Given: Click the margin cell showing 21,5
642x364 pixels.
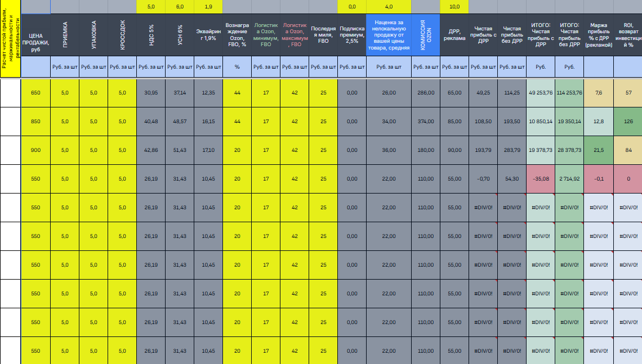Looking at the screenshot, I should 599,150.
